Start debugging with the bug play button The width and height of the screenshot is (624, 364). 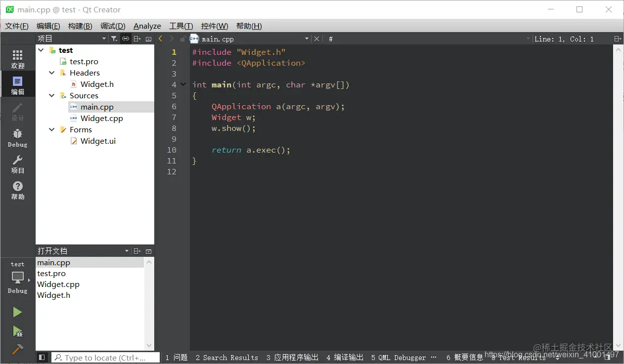17,331
